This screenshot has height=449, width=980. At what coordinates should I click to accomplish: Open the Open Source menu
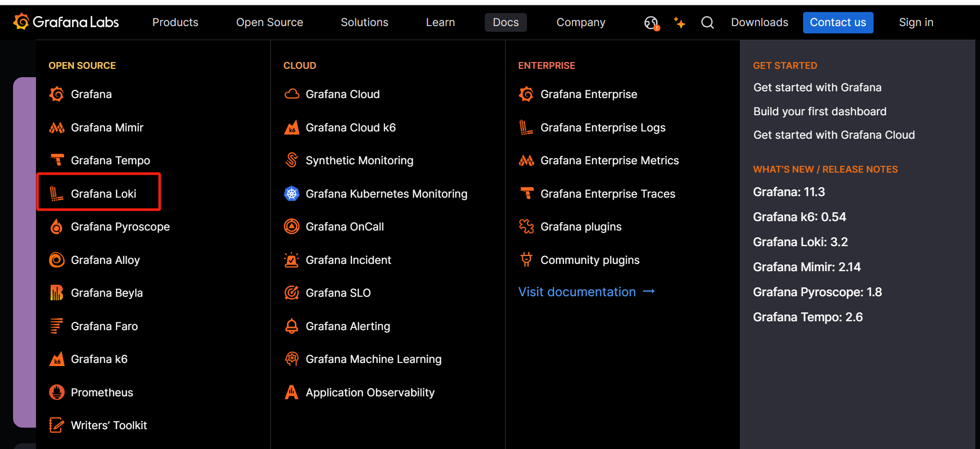point(269,22)
